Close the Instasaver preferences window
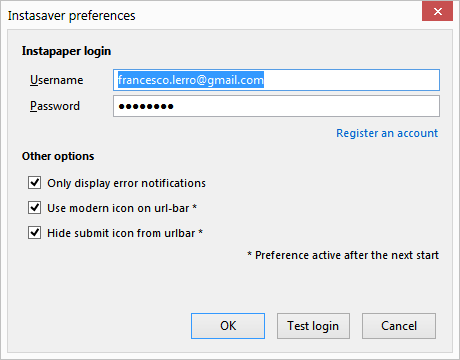This screenshot has height=360, width=460. 438,11
